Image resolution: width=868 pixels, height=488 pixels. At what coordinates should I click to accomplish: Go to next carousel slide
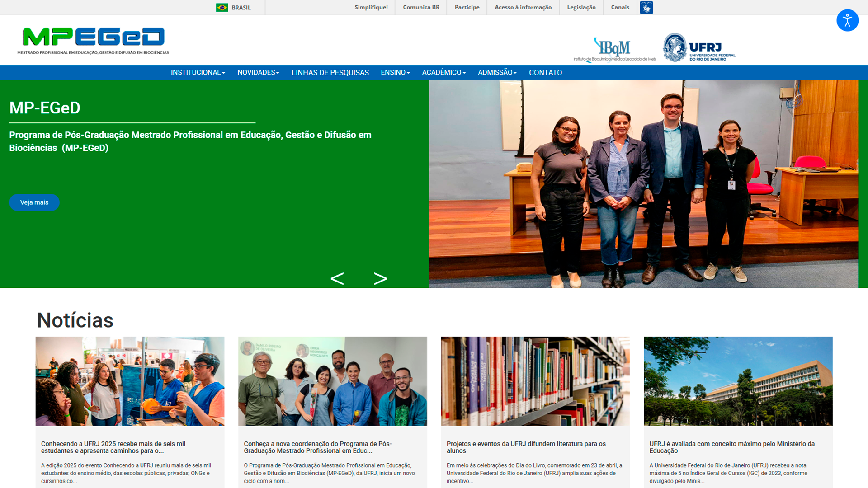click(380, 278)
